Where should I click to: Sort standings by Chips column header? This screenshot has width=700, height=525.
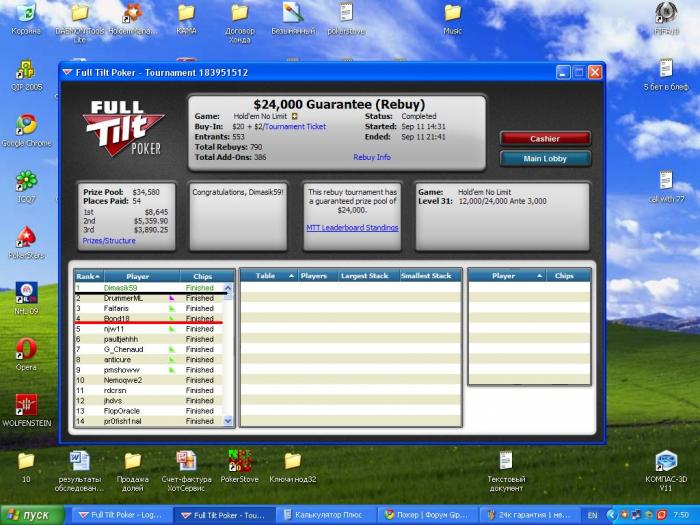(x=203, y=276)
